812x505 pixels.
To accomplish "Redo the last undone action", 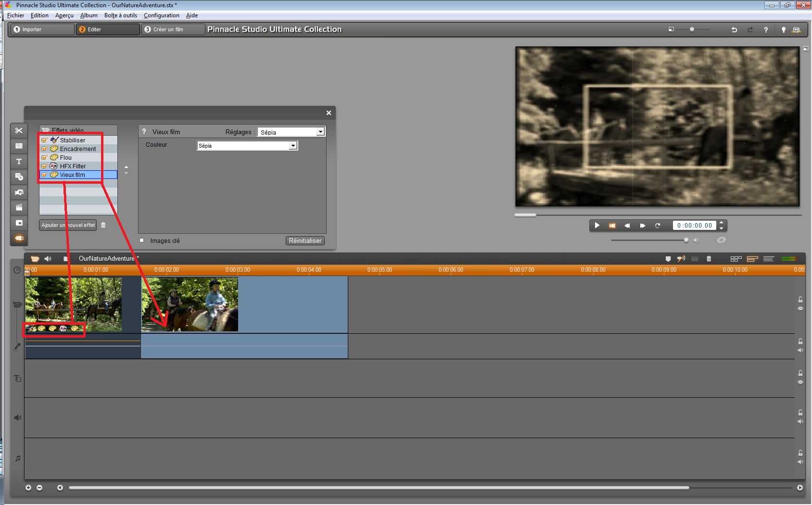I will 750,29.
